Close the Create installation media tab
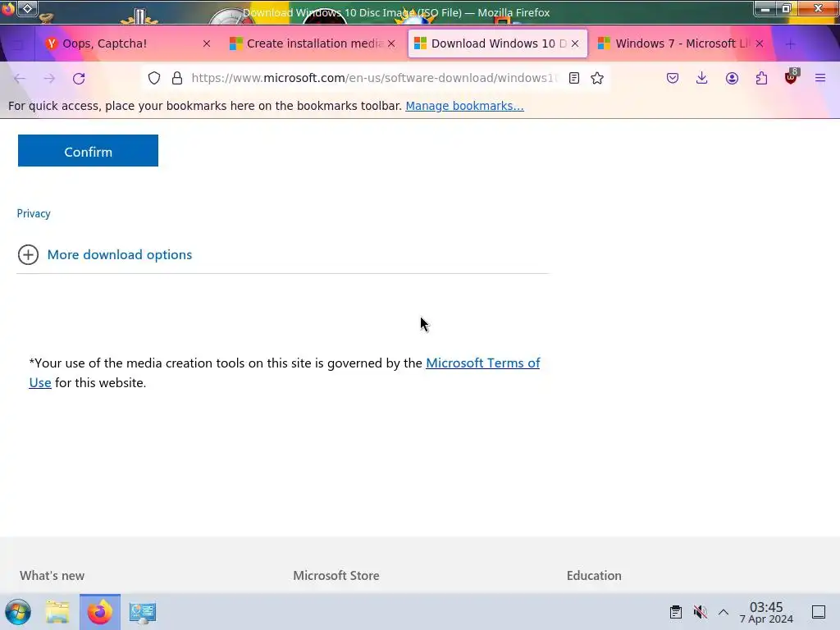840x630 pixels. (391, 43)
